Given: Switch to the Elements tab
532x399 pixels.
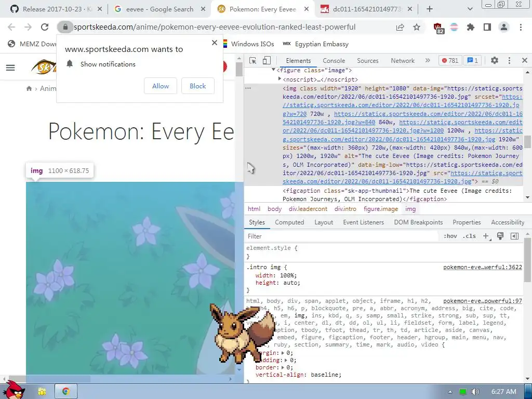Looking at the screenshot, I should (x=298, y=60).
